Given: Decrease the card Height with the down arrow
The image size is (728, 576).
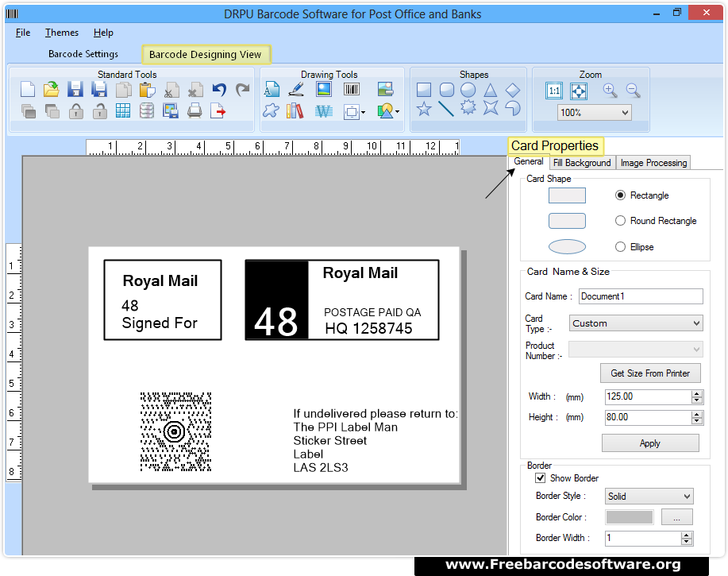Looking at the screenshot, I should [697, 421].
